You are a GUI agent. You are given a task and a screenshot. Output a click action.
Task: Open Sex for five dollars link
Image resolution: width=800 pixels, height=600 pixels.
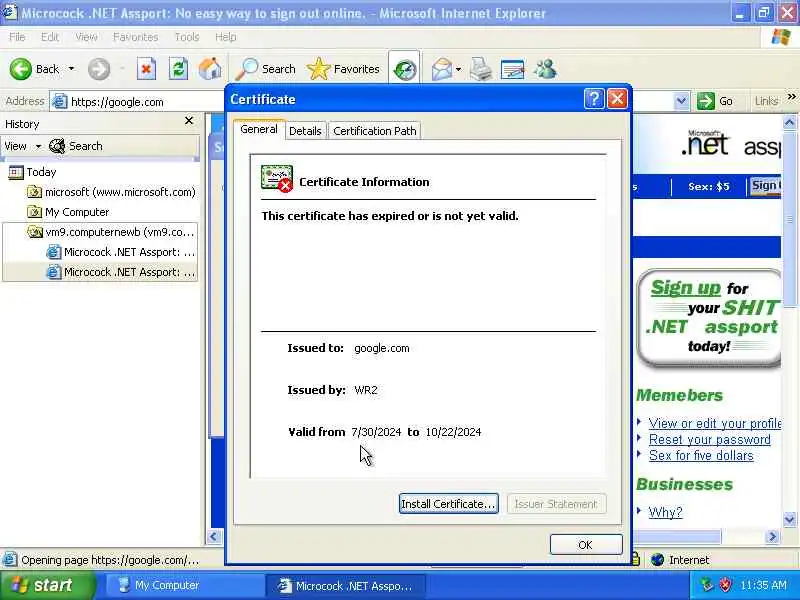pos(701,455)
